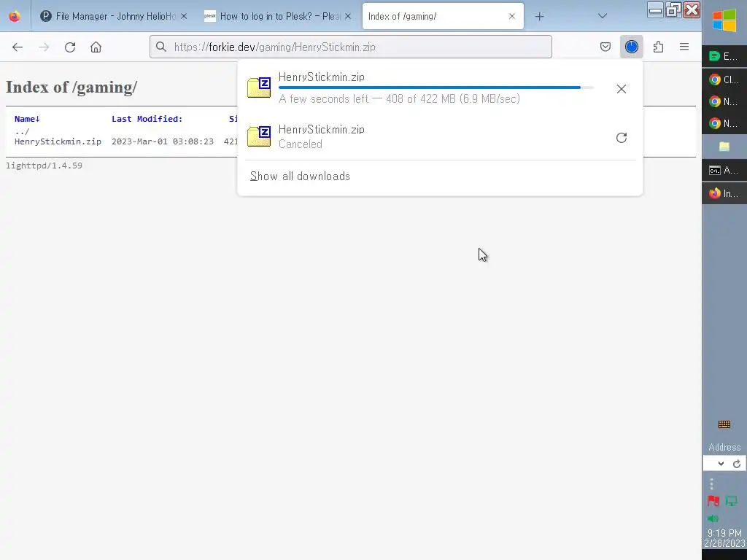
Task: Open the Firefox hamburger application menu
Action: point(684,47)
